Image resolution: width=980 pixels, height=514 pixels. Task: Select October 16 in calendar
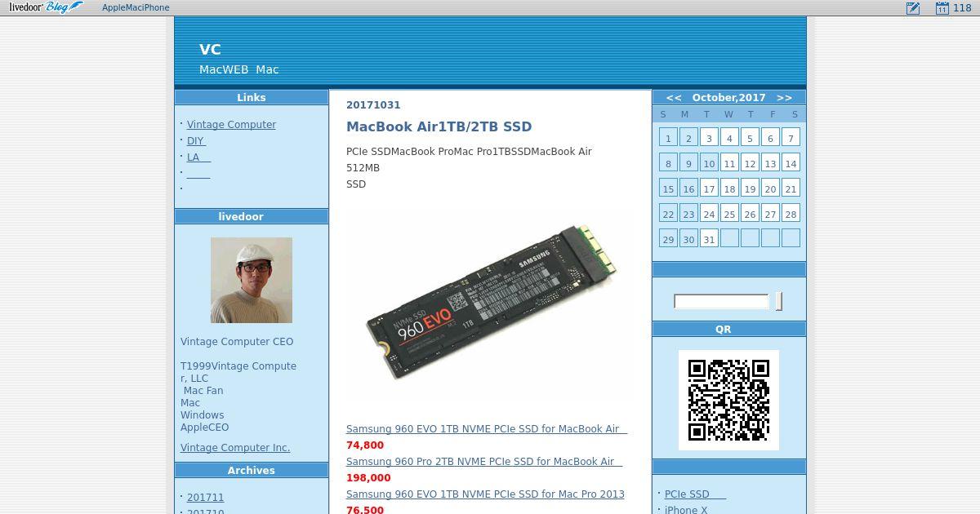pyautogui.click(x=688, y=188)
